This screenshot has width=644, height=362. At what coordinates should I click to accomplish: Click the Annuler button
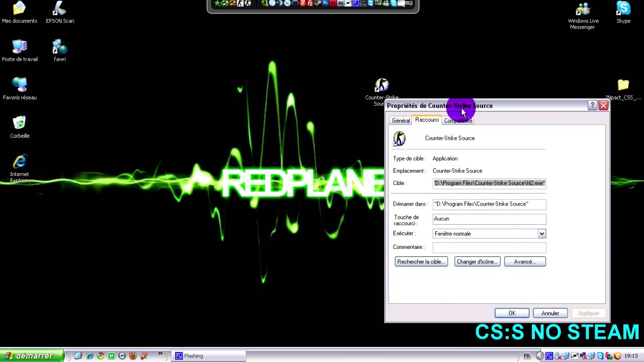(x=550, y=313)
